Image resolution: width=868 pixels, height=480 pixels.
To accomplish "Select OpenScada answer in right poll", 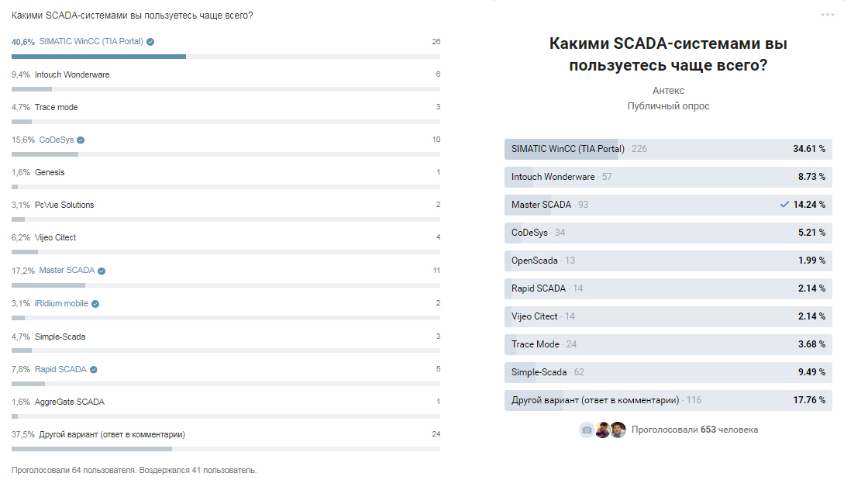I will [667, 261].
